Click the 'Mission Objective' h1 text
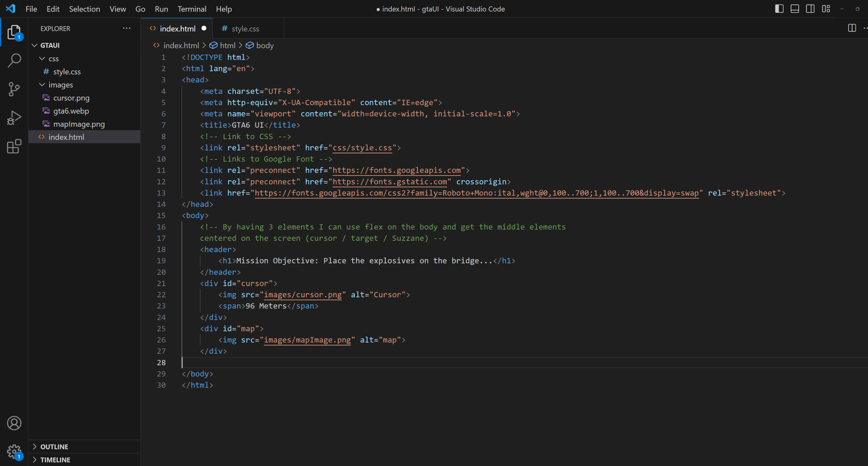Viewport: 868px width, 466px height. click(x=364, y=260)
